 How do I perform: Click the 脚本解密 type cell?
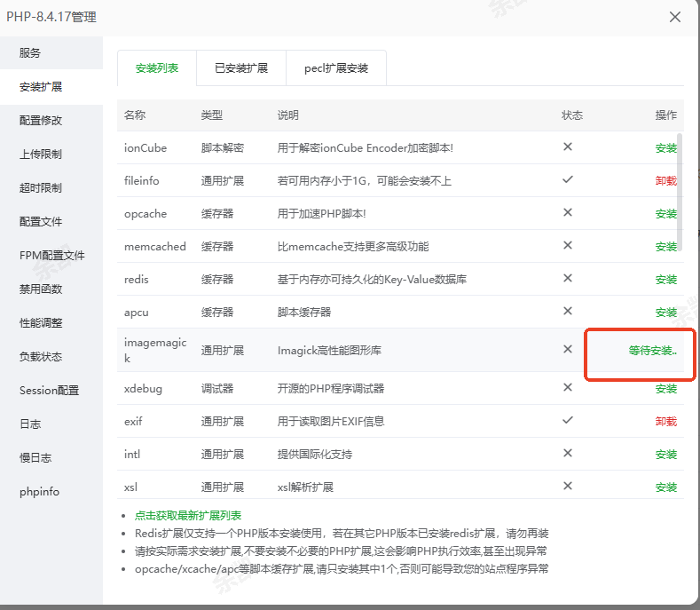click(223, 148)
